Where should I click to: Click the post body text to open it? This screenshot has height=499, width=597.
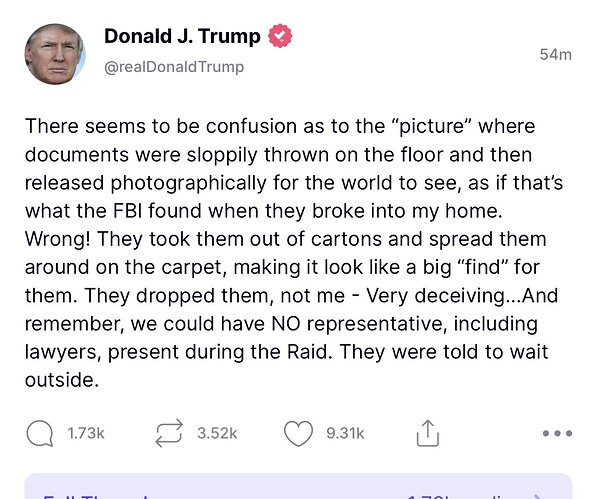pos(294,253)
